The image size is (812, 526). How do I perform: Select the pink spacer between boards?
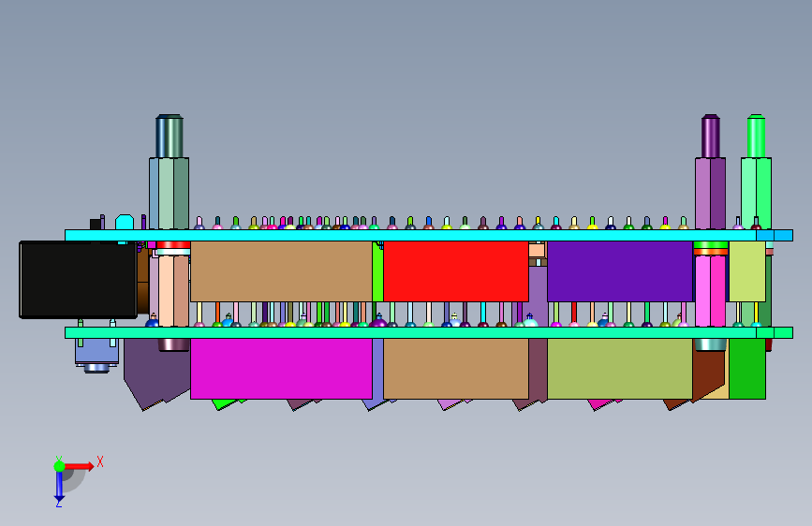710,291
